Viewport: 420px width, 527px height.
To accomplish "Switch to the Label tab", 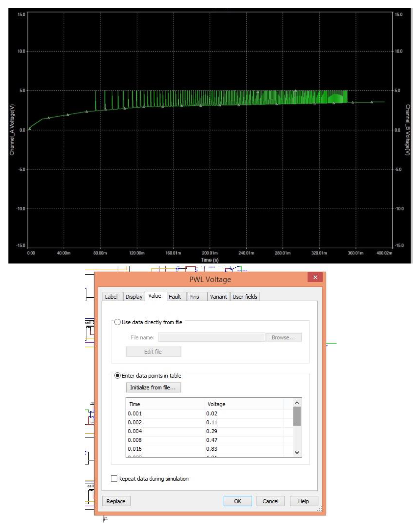I will 111,297.
